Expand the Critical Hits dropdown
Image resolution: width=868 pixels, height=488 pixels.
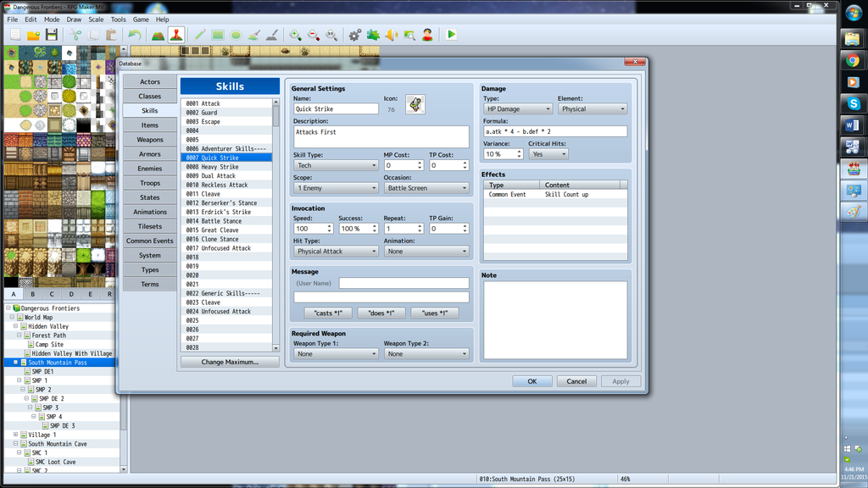(x=548, y=154)
